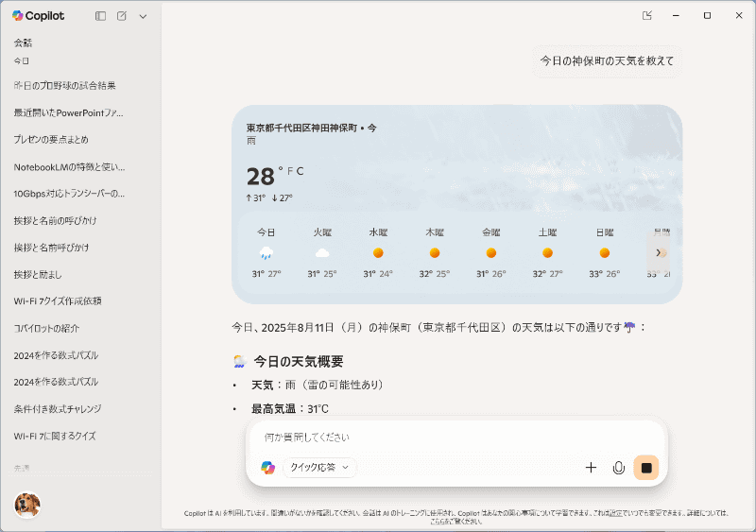Open the コパイロットの紹介 conversation
This screenshot has width=756, height=532.
(46, 329)
